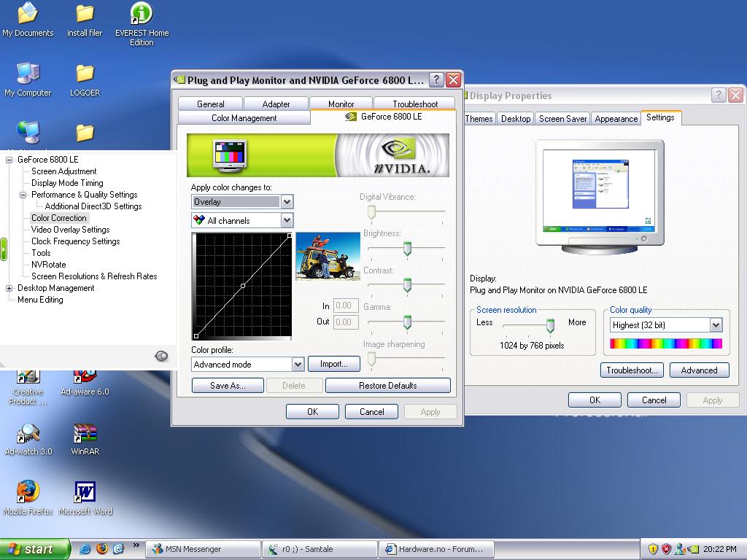Launch EVEREST Home Edition desktop icon
The width and height of the screenshot is (747, 560).
coord(142,24)
